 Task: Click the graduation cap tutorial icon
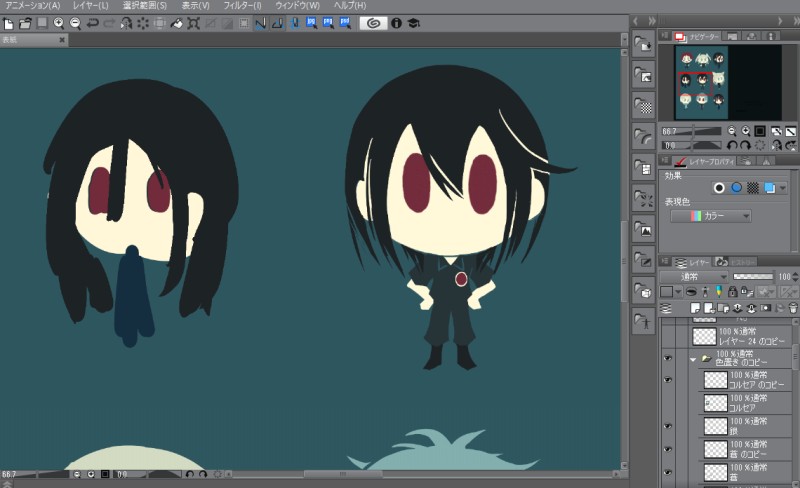click(413, 23)
